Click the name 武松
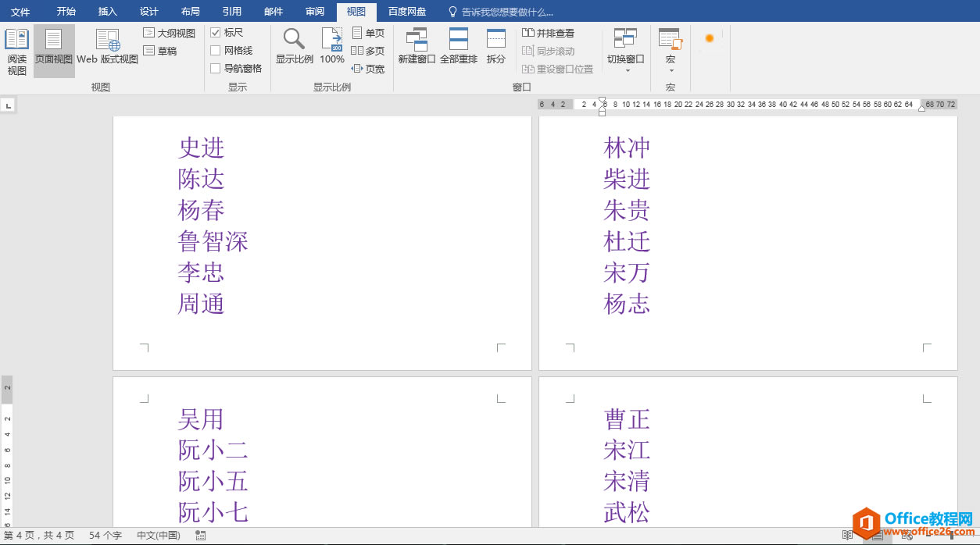The width and height of the screenshot is (980, 545). [x=627, y=512]
